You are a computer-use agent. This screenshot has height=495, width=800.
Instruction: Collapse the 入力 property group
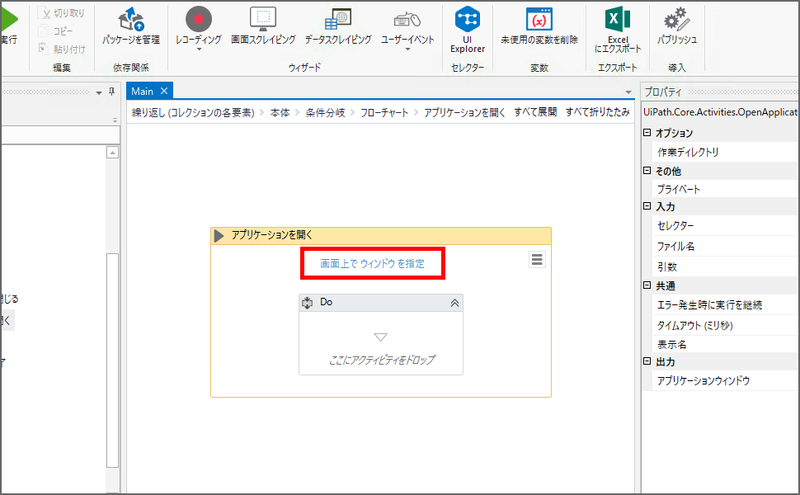(x=647, y=206)
